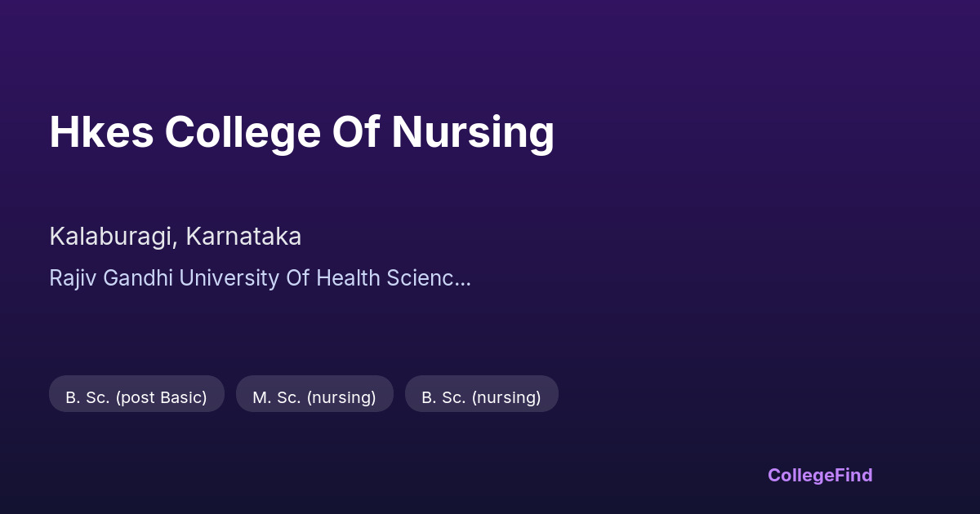Choose the B. Sc. (nursing) course tag
The width and height of the screenshot is (980, 514).
click(x=481, y=397)
